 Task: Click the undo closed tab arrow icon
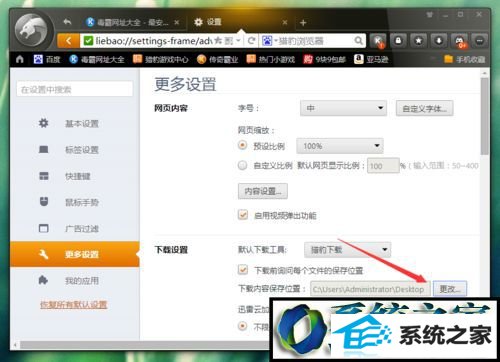click(x=67, y=22)
